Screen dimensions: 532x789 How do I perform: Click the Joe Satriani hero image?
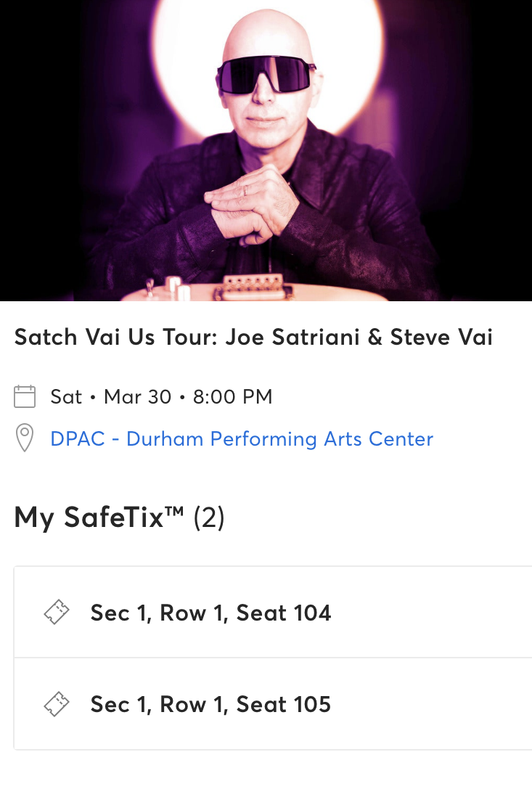click(266, 149)
